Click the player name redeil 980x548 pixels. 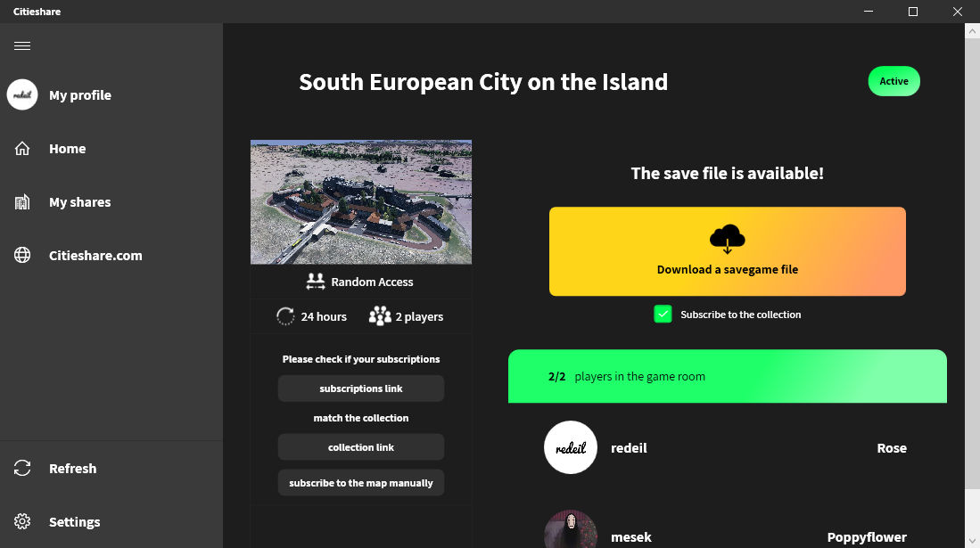(x=629, y=448)
